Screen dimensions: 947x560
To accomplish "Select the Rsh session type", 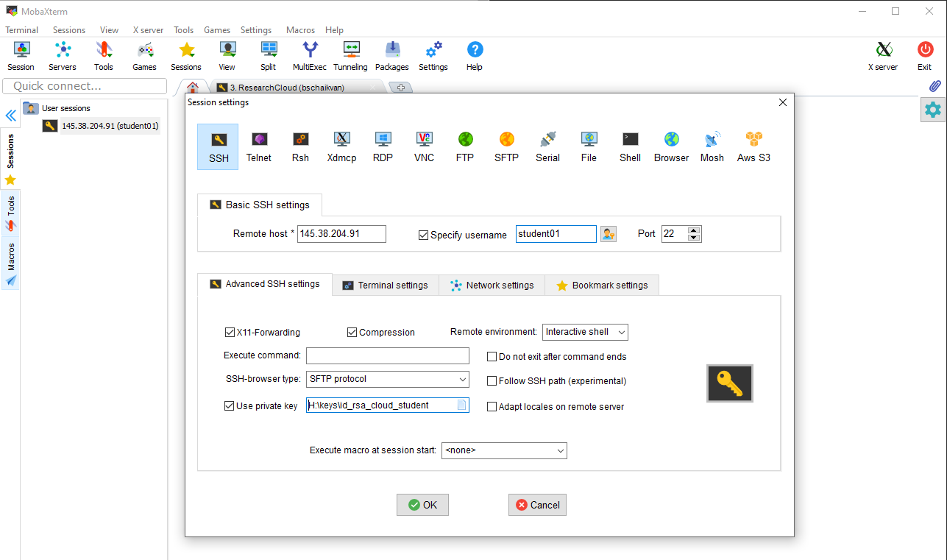I will [300, 146].
